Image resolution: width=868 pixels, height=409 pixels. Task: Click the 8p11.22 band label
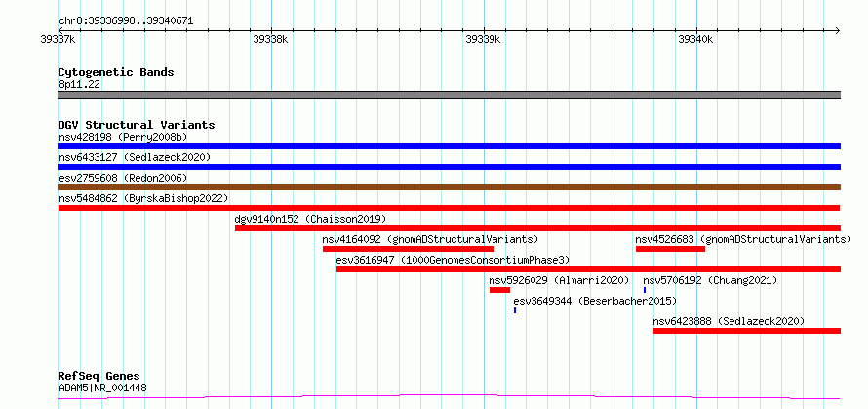(79, 85)
